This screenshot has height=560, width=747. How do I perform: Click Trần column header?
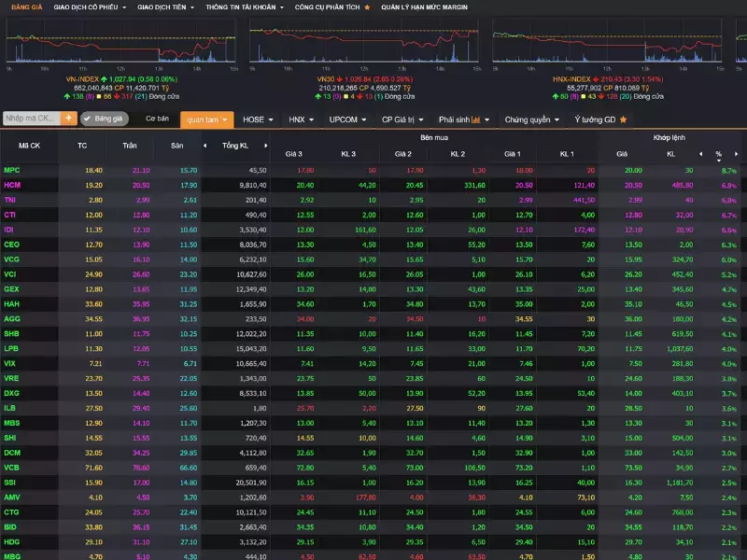coord(130,146)
